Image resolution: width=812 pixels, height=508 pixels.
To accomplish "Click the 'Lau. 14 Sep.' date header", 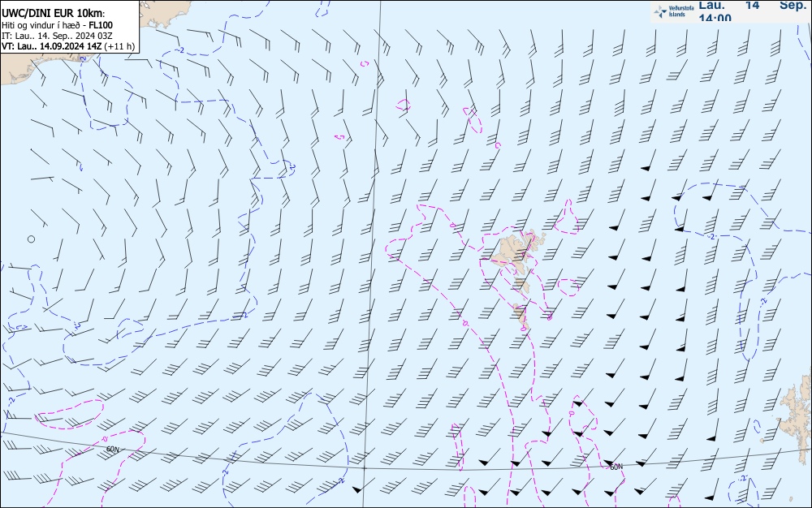I will click(x=753, y=5).
